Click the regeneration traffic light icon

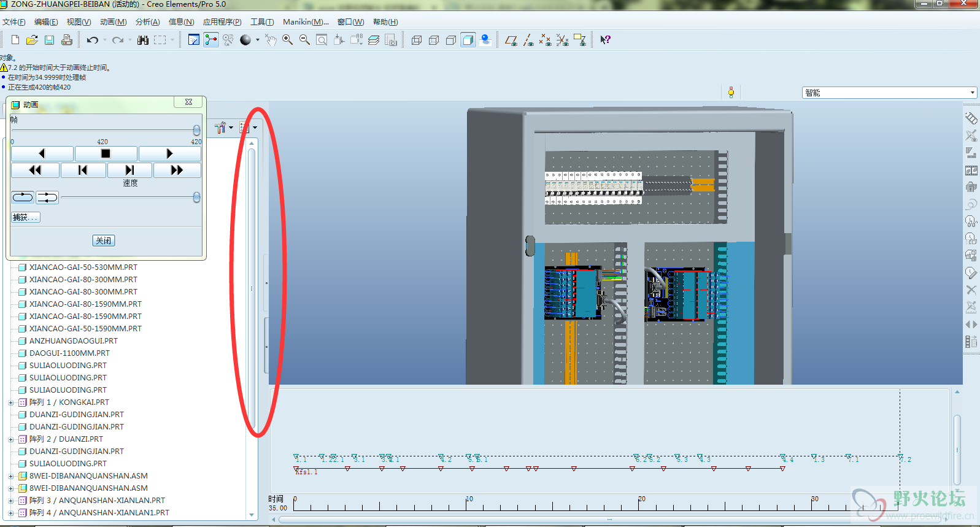731,93
